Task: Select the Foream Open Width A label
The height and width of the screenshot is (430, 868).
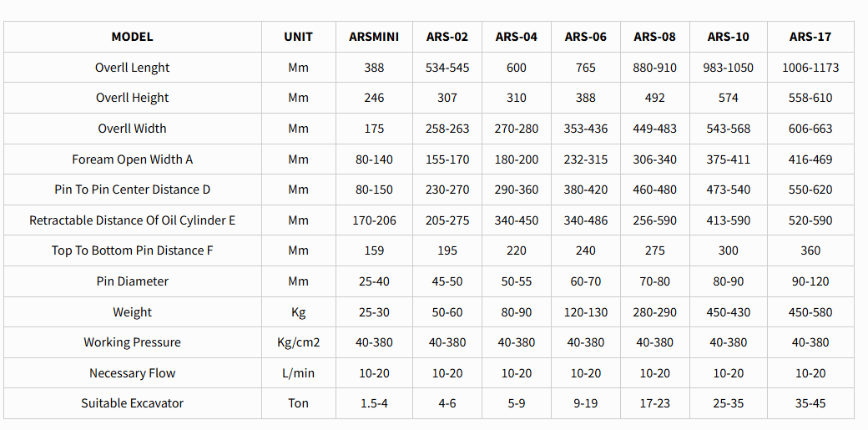Action: click(132, 159)
